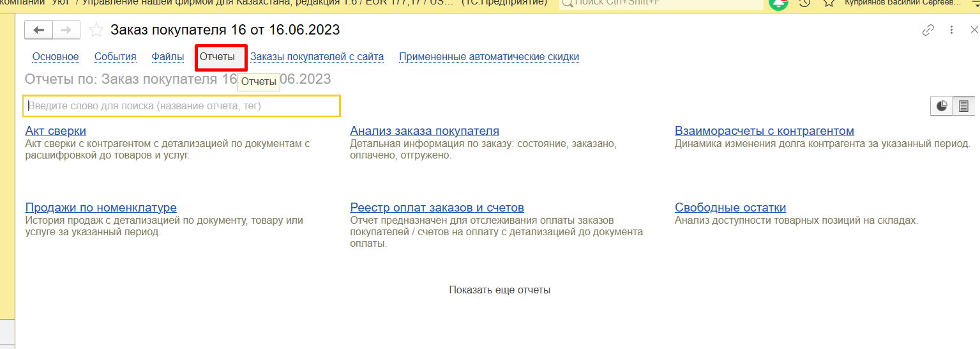Open the События tab
The image size is (980, 349).
pyautogui.click(x=115, y=56)
